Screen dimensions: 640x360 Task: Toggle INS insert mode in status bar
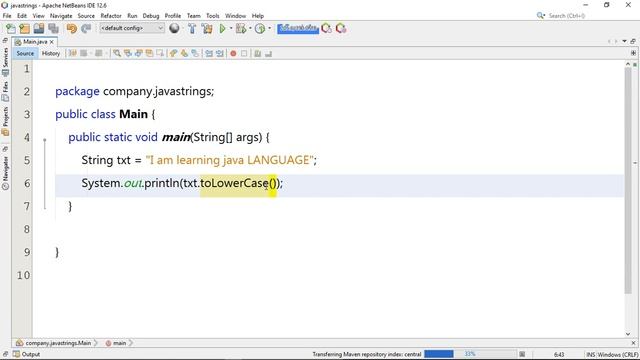(x=591, y=354)
